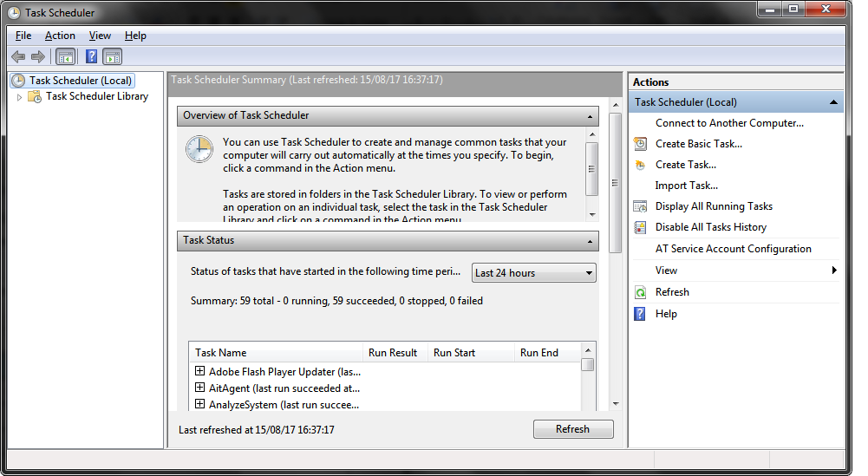
Task: Click the Display All Running Tasks icon
Action: (x=641, y=206)
